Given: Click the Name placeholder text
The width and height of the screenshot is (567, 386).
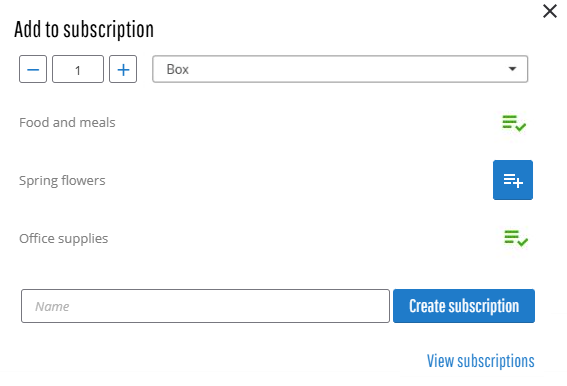Looking at the screenshot, I should pyautogui.click(x=52, y=306).
